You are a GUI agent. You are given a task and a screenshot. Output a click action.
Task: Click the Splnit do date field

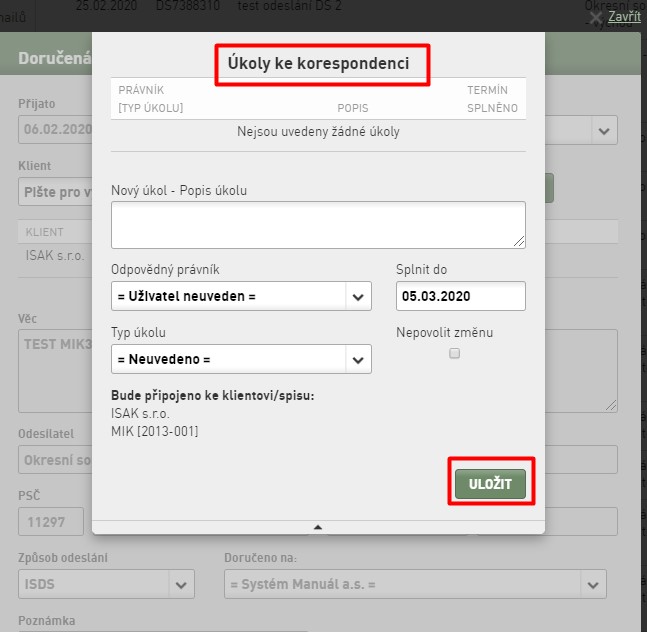tap(460, 296)
